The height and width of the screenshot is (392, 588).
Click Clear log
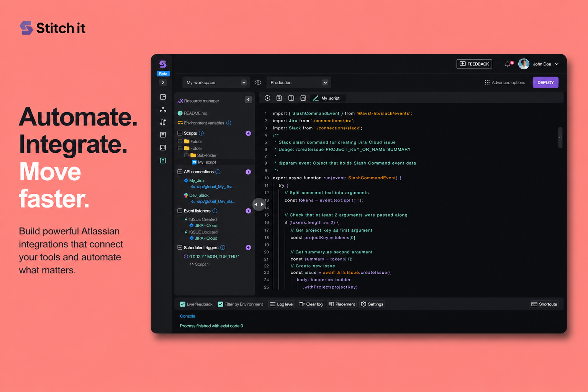[x=311, y=304]
